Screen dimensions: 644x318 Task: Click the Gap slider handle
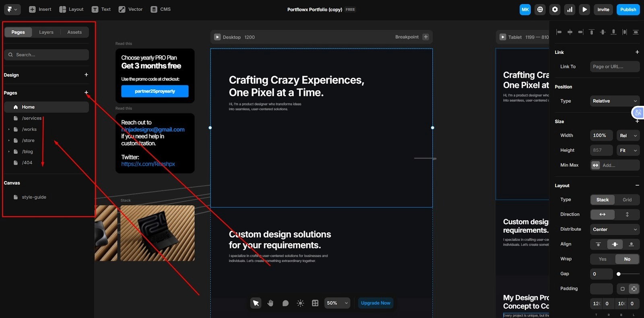[x=619, y=274]
